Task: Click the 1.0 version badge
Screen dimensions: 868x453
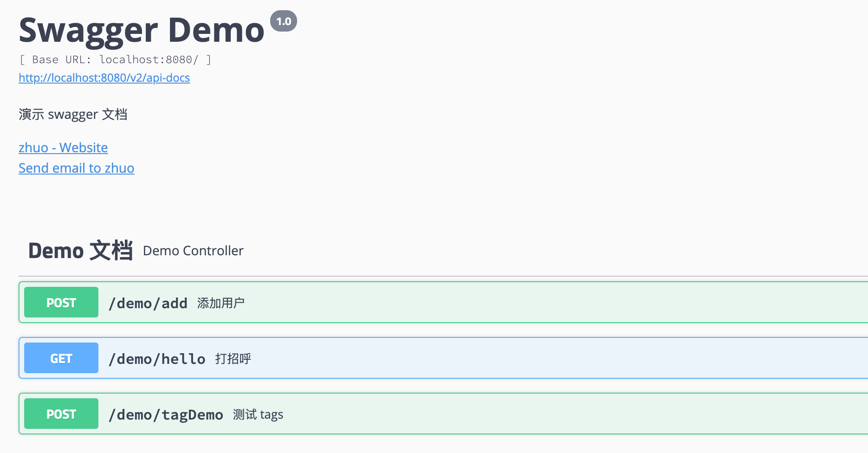Action: (283, 21)
